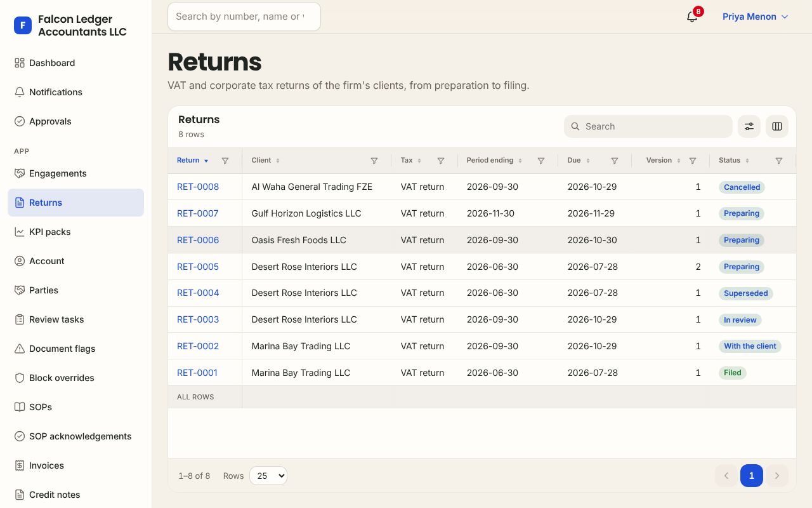Click the With the client status badge
812x508 pixels.
[x=750, y=346]
